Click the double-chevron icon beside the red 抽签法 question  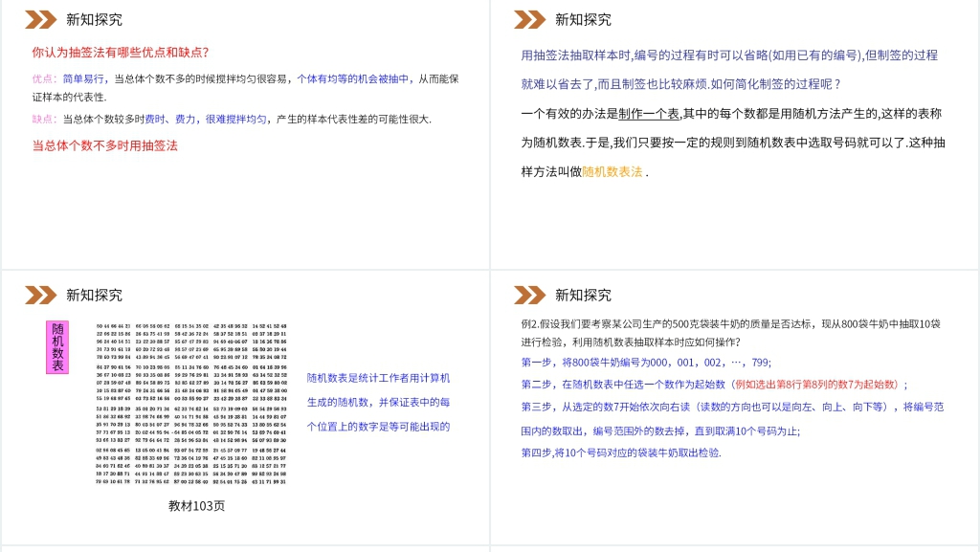[40, 20]
